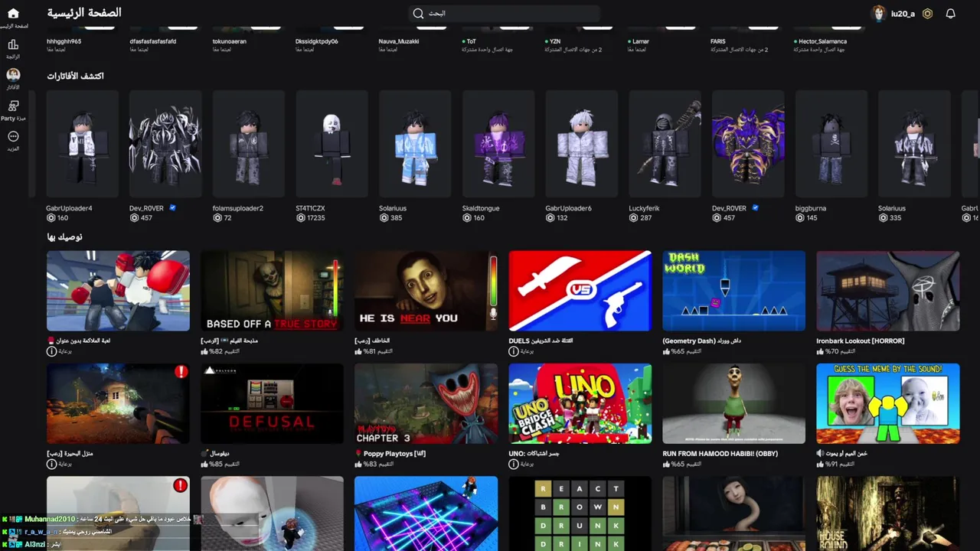The image size is (980, 551).
Task: Open the اكتشف الأفاتارات section heading
Action: [75, 76]
